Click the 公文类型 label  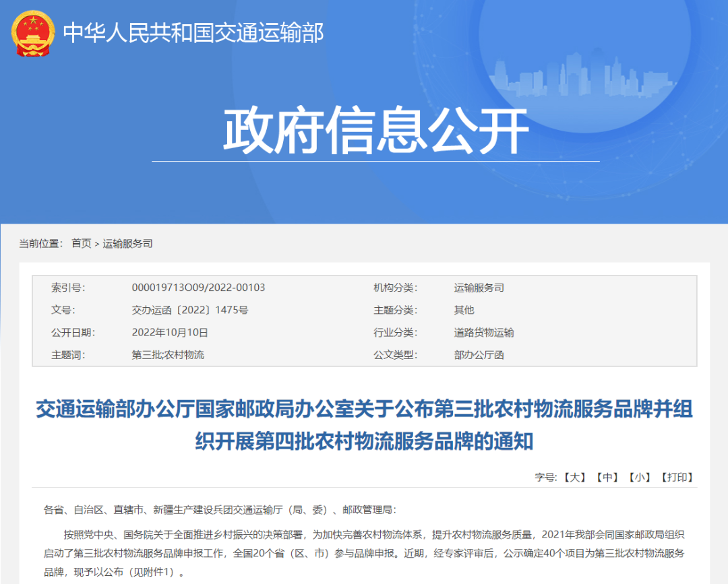pyautogui.click(x=396, y=355)
